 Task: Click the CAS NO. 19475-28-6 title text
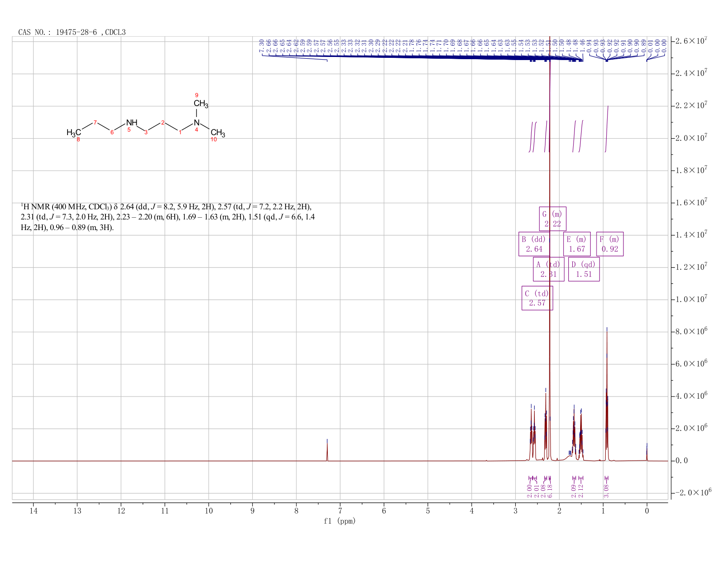pos(72,32)
